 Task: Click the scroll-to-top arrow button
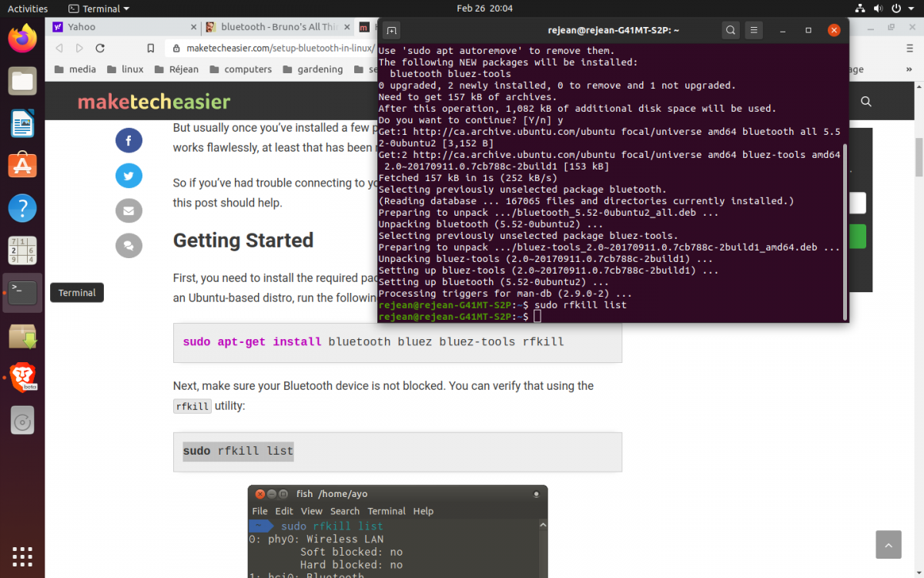[x=889, y=544]
